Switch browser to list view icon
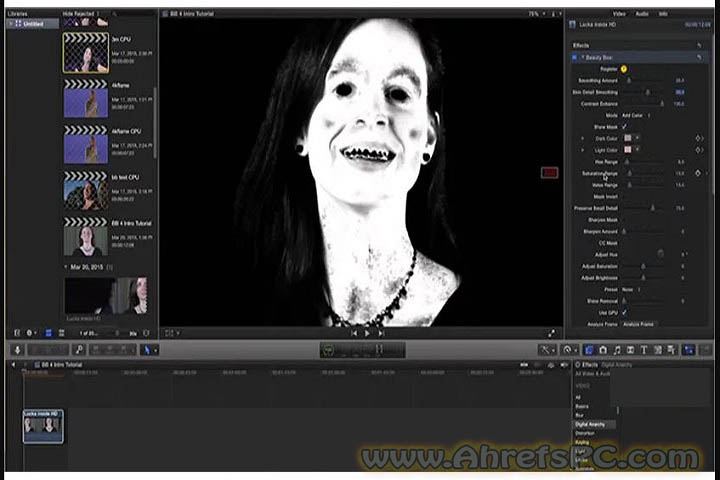 point(61,333)
